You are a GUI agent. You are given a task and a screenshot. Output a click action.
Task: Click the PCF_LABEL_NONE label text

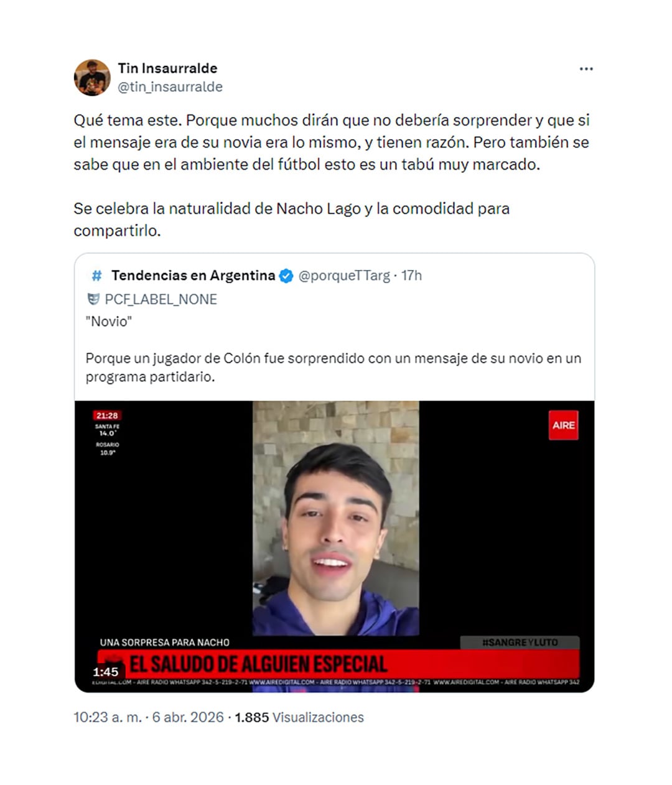[161, 299]
